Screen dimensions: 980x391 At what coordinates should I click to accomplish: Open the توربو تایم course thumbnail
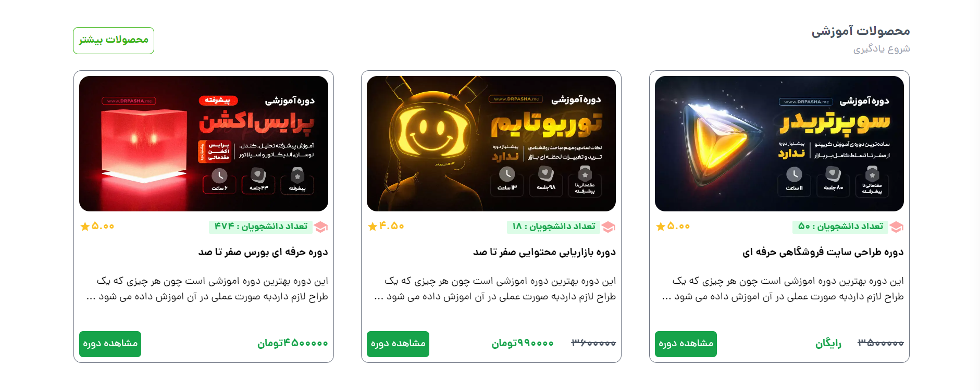pos(491,144)
